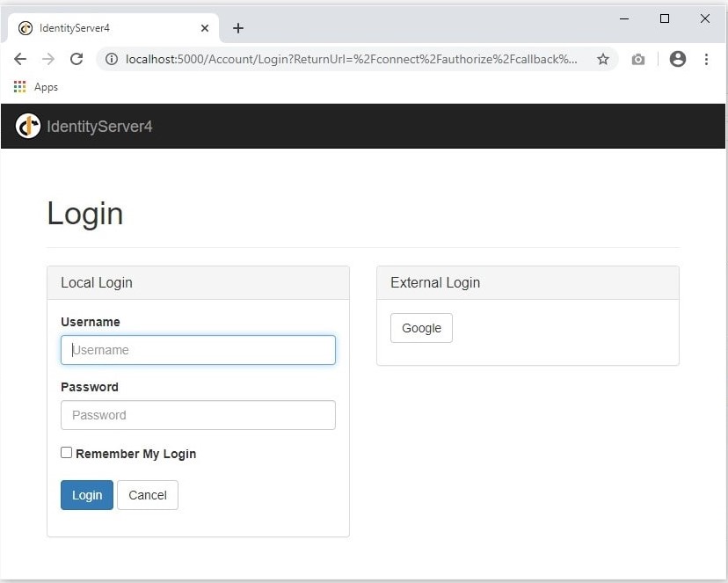
Task: Check the Remember My Login checkbox
Action: (66, 452)
